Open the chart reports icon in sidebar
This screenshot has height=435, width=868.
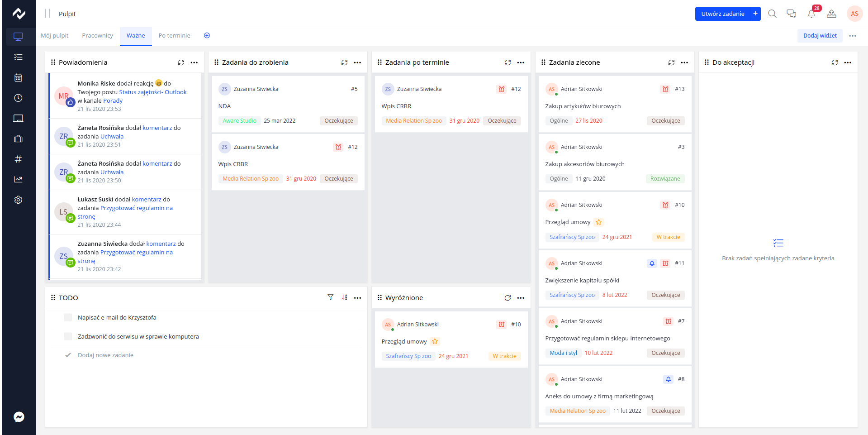click(x=18, y=179)
